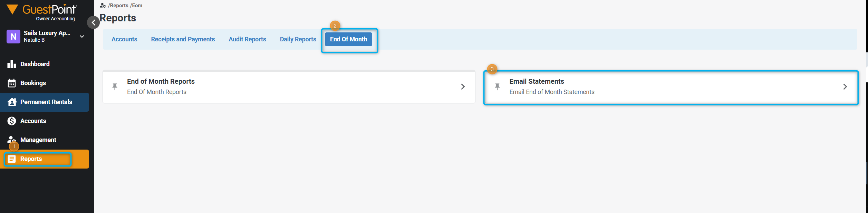868x213 pixels.
Task: Open the Audit Reports tab
Action: click(x=247, y=39)
